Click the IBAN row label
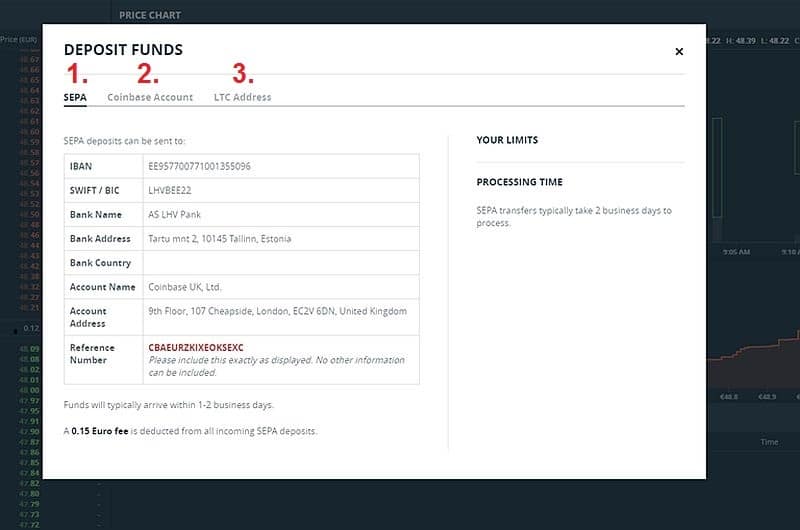This screenshot has height=530, width=800. coord(81,166)
